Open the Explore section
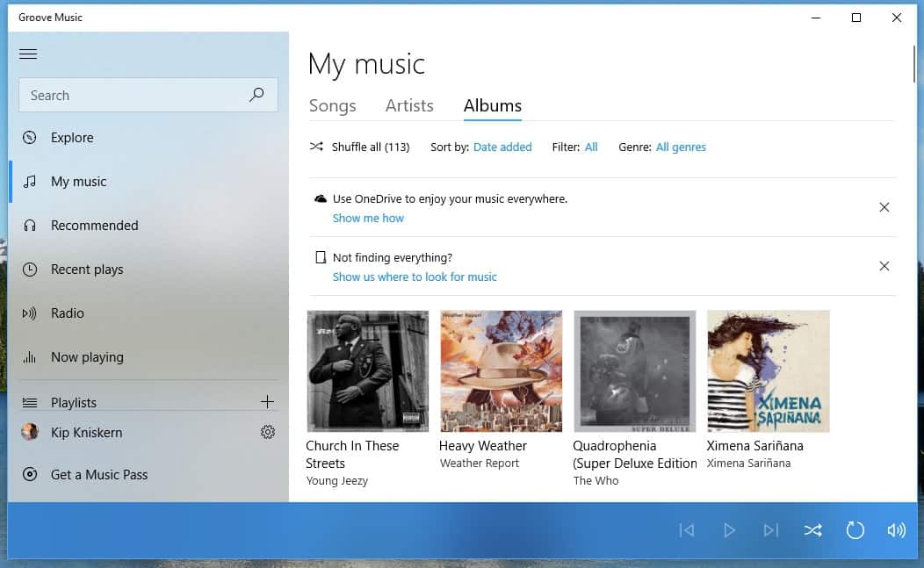The image size is (924, 568). click(x=148, y=137)
